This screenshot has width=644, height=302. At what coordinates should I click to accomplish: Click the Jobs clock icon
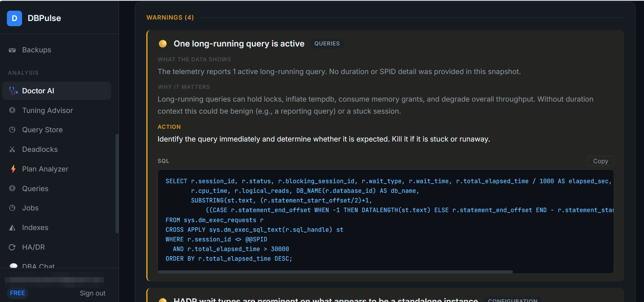click(12, 208)
